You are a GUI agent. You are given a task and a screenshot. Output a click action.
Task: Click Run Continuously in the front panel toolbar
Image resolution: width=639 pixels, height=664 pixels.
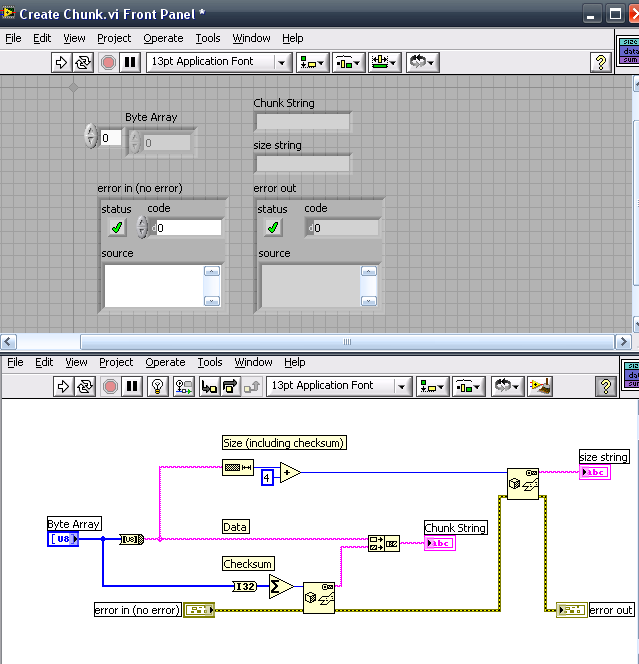tap(84, 62)
